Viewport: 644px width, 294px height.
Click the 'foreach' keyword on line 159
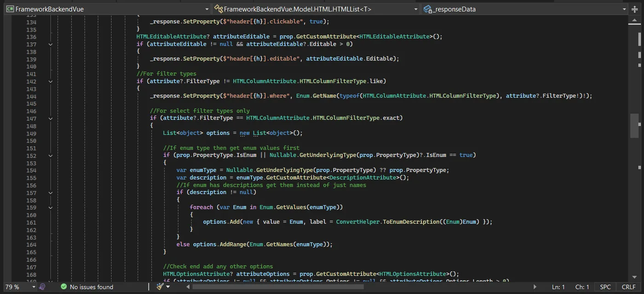click(201, 207)
